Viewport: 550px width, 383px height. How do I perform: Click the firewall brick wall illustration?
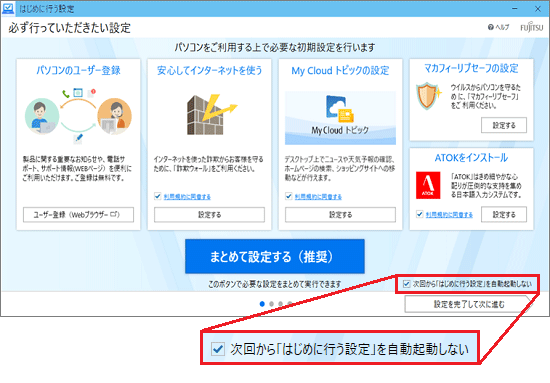pyautogui.click(x=211, y=114)
